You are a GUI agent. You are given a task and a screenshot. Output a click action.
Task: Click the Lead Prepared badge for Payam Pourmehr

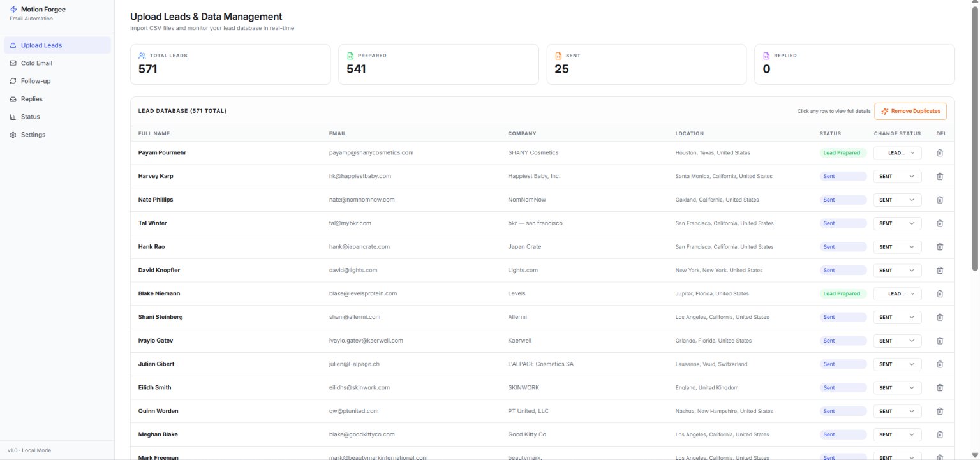click(842, 153)
